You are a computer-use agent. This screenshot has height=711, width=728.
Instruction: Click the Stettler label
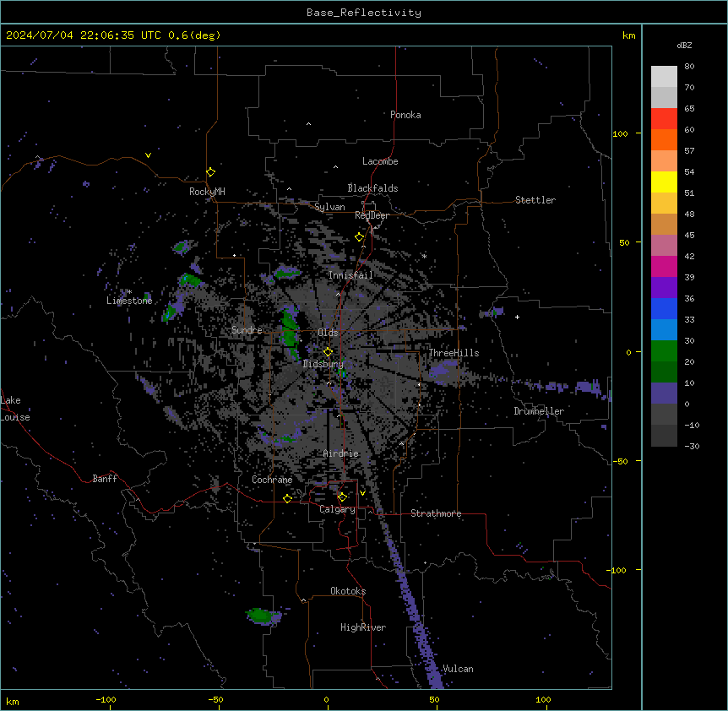[535, 200]
